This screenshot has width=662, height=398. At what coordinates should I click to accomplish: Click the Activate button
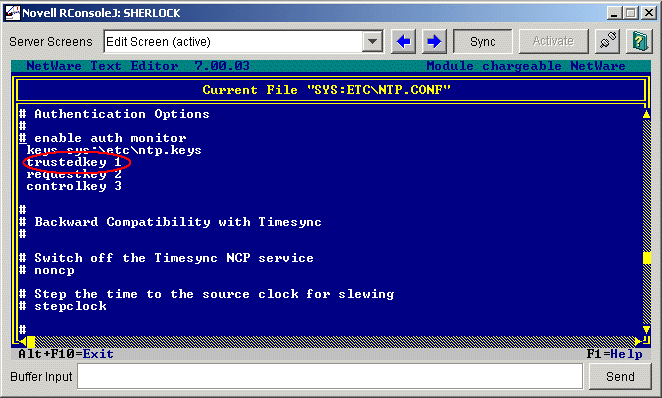click(x=553, y=41)
